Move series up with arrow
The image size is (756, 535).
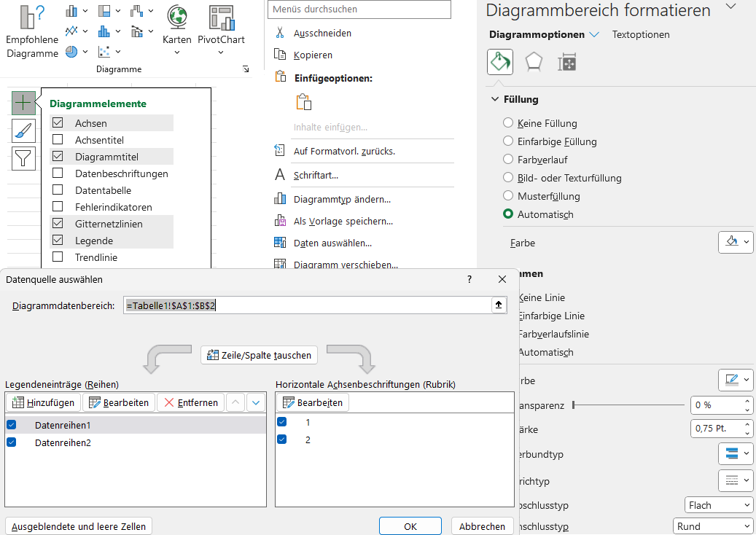235,402
